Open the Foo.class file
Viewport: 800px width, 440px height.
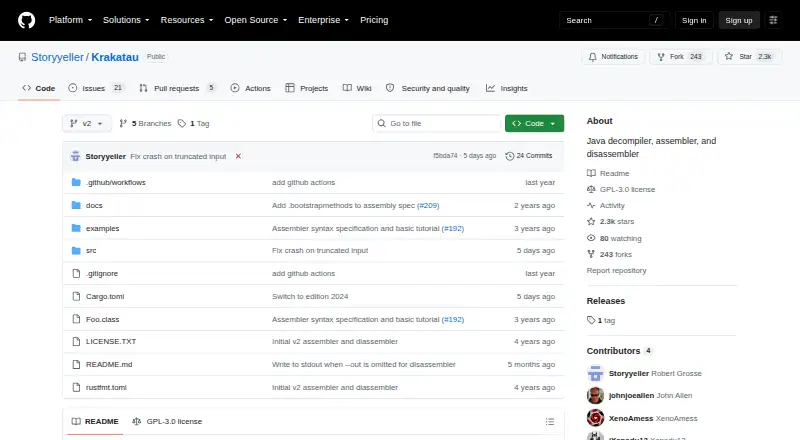coord(103,320)
